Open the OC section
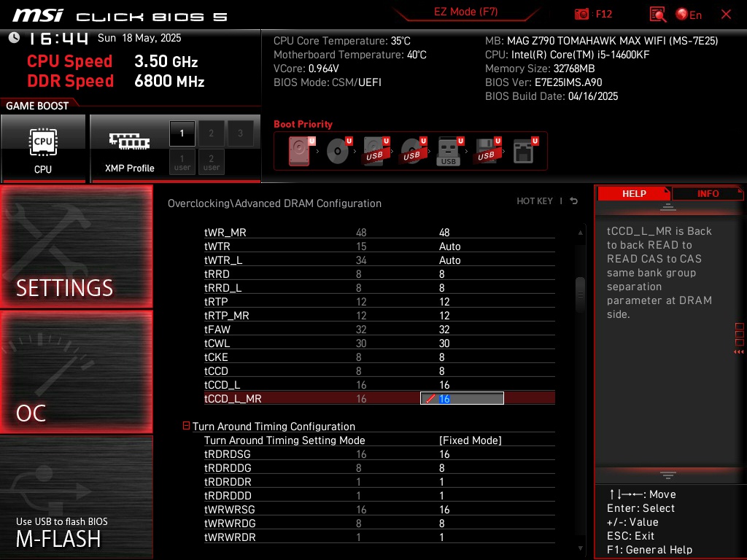The height and width of the screenshot is (560, 747). [76, 372]
